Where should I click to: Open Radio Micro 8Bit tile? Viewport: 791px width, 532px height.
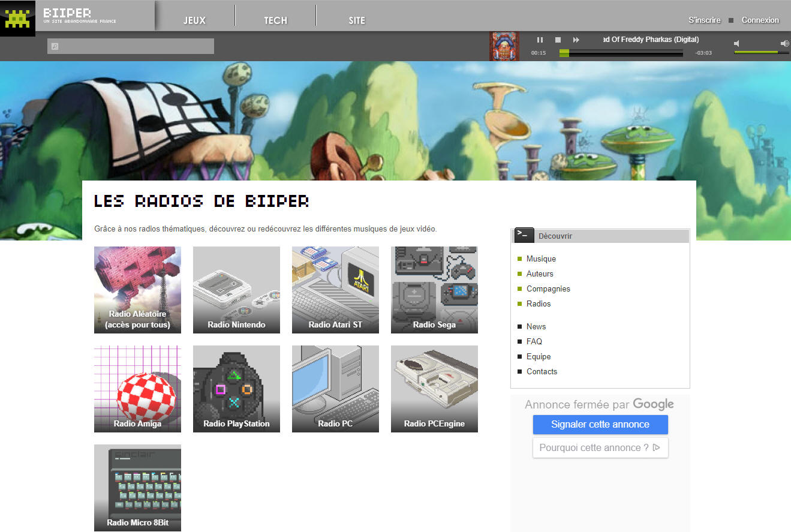coord(137,488)
